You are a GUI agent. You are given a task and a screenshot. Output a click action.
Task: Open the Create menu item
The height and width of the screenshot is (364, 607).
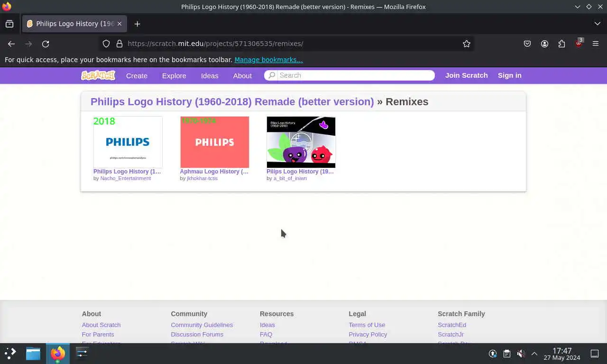click(137, 76)
